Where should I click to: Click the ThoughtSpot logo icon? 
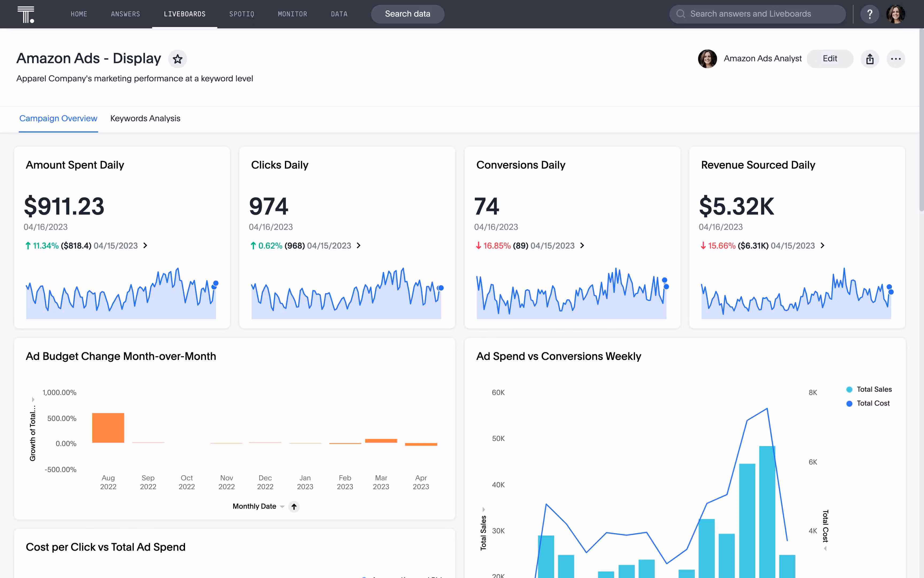point(26,14)
